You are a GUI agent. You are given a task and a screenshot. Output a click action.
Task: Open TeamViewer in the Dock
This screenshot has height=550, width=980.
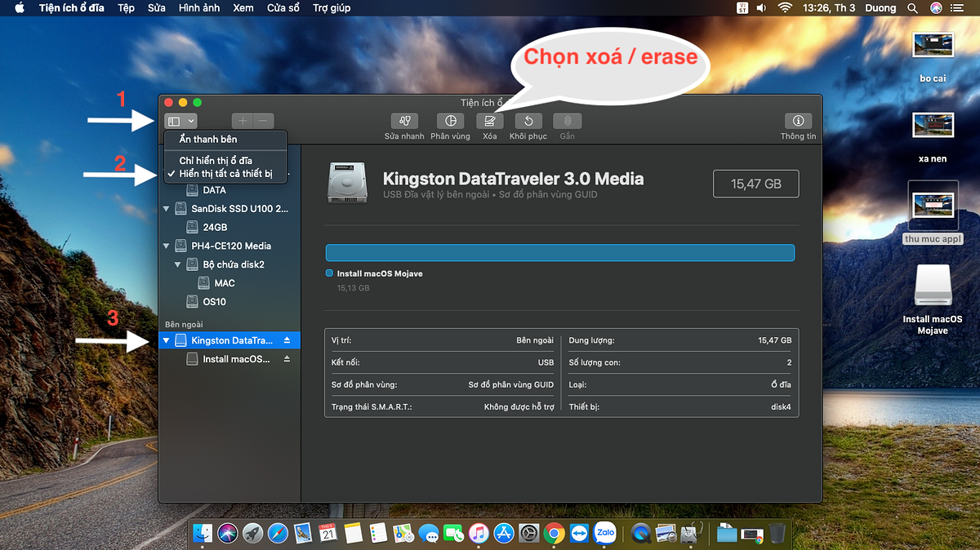click(580, 534)
